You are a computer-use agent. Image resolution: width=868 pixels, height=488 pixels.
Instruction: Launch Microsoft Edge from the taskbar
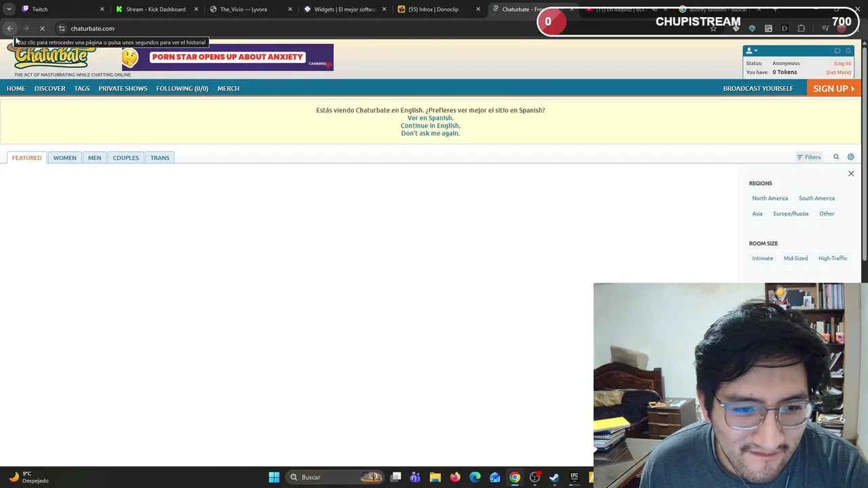pos(475,477)
